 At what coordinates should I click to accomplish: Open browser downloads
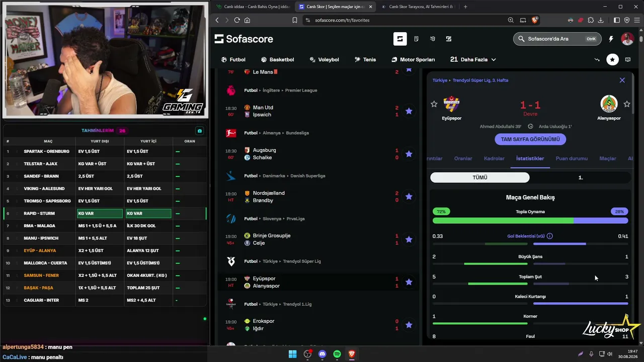click(601, 20)
